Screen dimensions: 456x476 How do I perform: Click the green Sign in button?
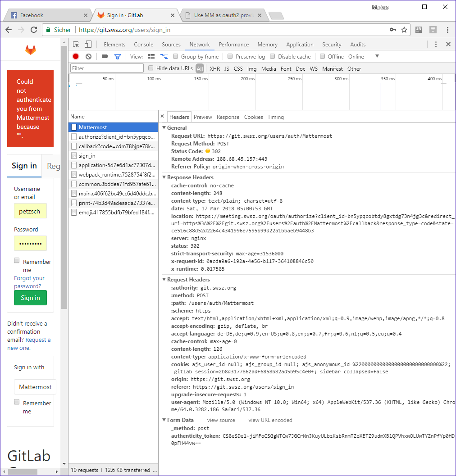pyautogui.click(x=30, y=298)
